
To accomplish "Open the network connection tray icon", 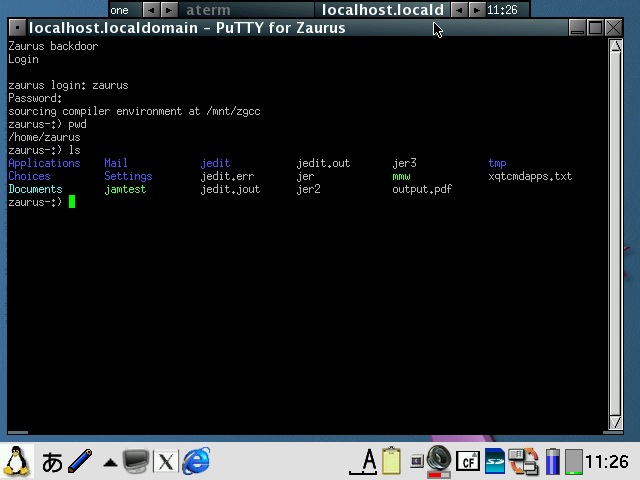I will (x=523, y=461).
